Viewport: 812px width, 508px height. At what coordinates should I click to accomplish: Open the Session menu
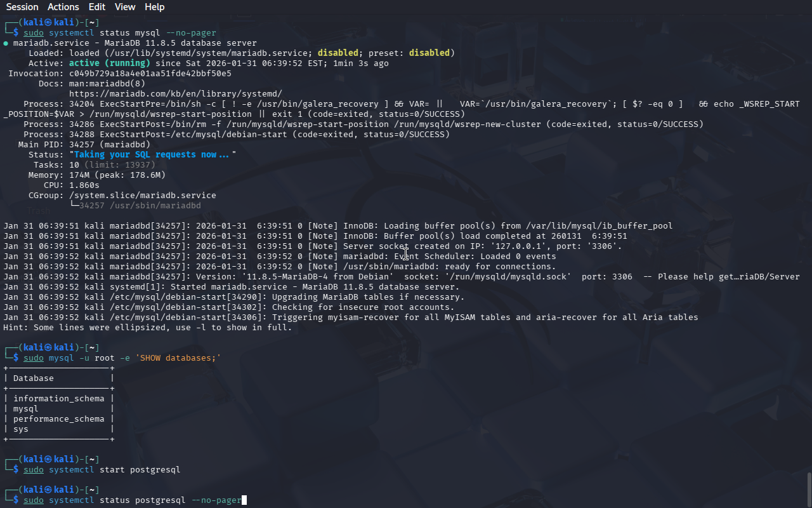pyautogui.click(x=22, y=7)
